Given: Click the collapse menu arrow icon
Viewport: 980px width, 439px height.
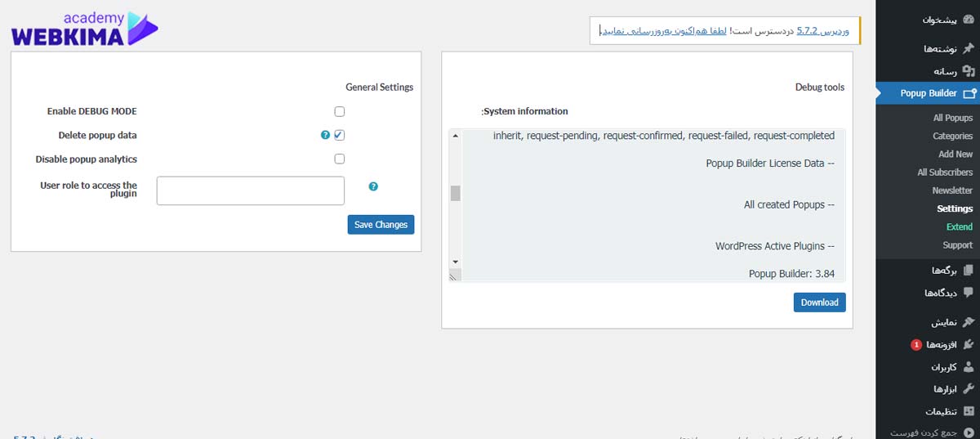Looking at the screenshot, I should tap(968, 432).
